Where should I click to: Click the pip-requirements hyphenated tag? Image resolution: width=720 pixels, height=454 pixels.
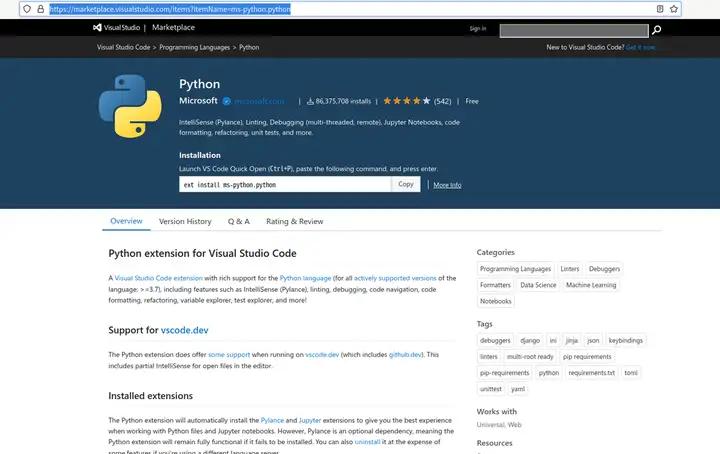pos(504,373)
